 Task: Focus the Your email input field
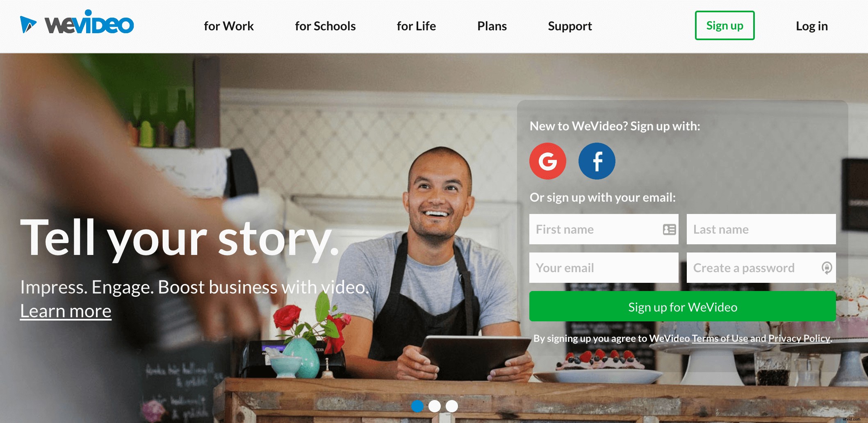[x=604, y=268]
